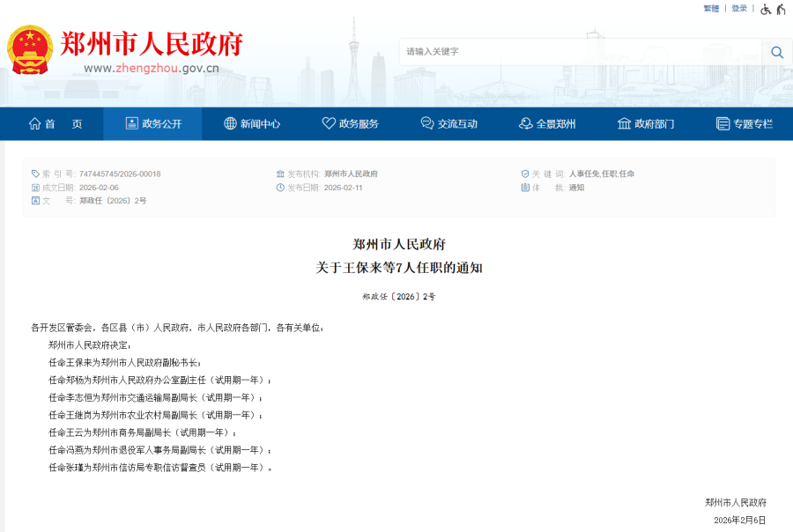Click the calendar icon beside 成文日期
This screenshot has height=532, width=793.
[x=35, y=188]
